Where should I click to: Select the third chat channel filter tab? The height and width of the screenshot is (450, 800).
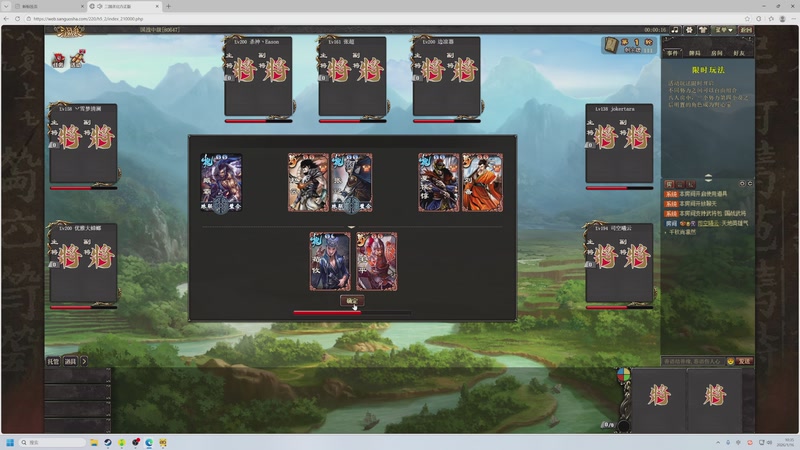(x=690, y=184)
